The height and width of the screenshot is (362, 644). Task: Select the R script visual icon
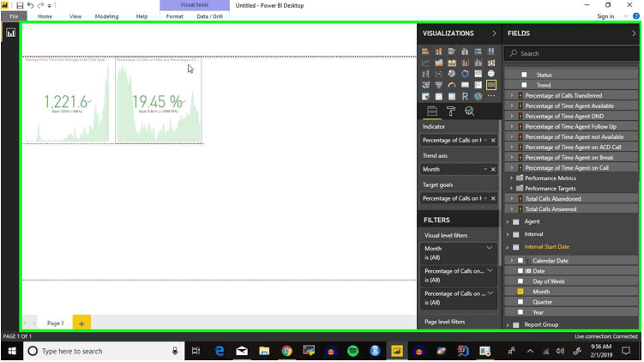[465, 96]
